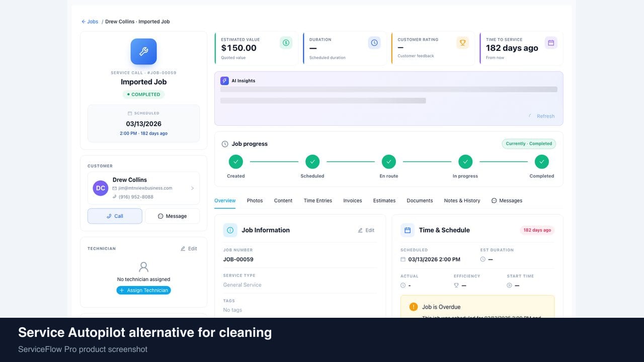The image size is (644, 362).
Task: Open the Estimates tab
Action: click(x=384, y=201)
